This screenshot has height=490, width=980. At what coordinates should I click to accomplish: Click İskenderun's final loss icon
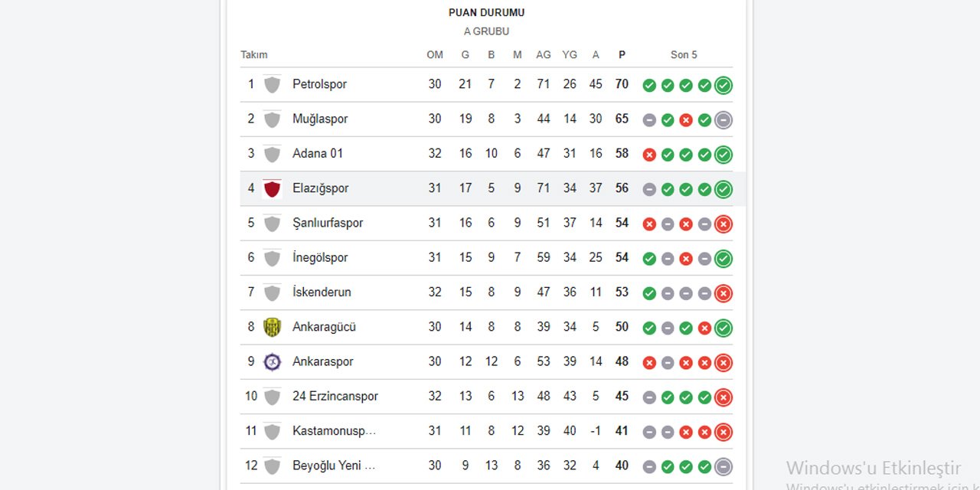723,292
